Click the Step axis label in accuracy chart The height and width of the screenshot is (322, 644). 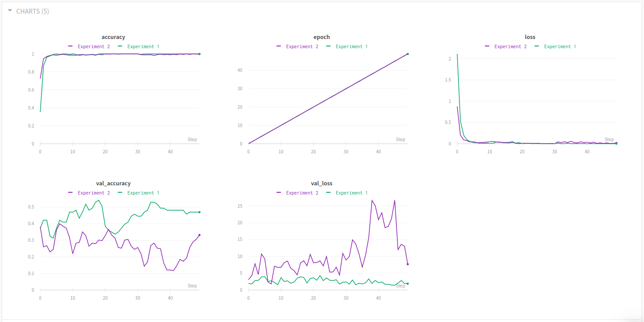192,139
